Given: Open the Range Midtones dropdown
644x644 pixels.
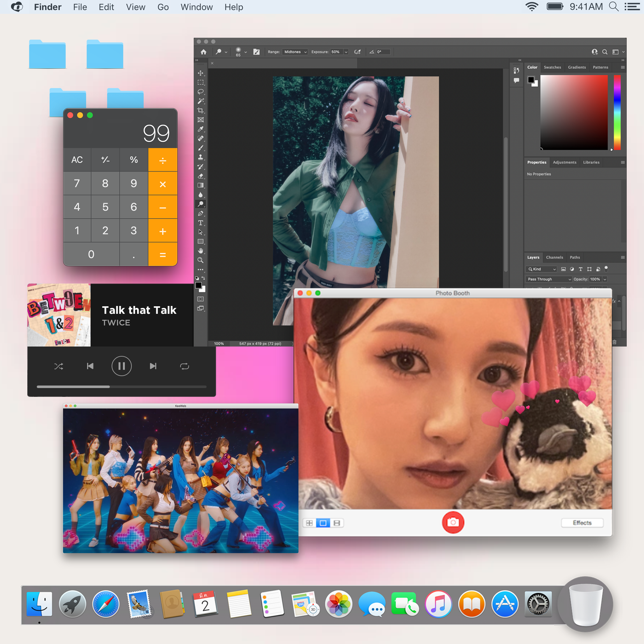Looking at the screenshot, I should 295,52.
